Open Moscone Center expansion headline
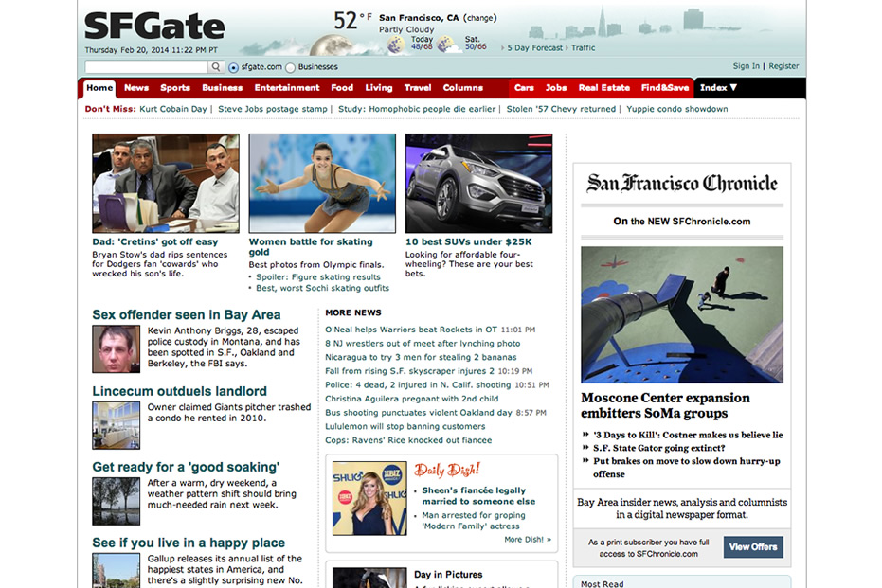 (x=665, y=405)
